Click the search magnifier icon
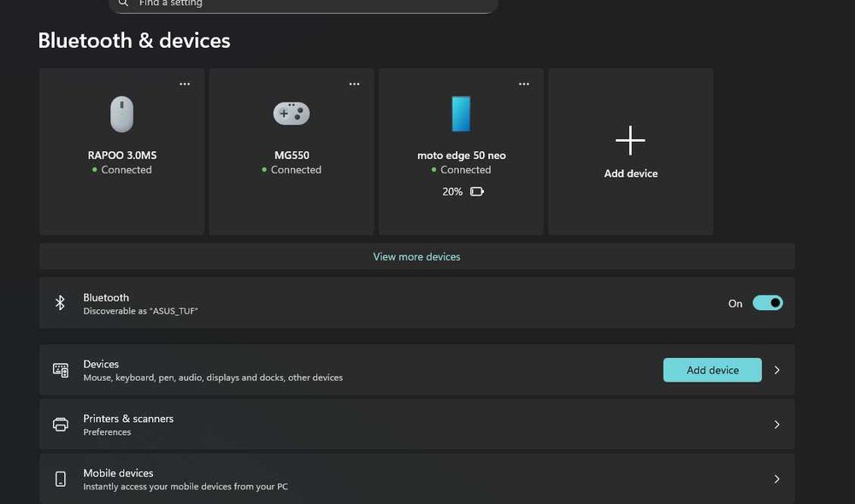Viewport: 855px width, 504px height. [x=123, y=3]
